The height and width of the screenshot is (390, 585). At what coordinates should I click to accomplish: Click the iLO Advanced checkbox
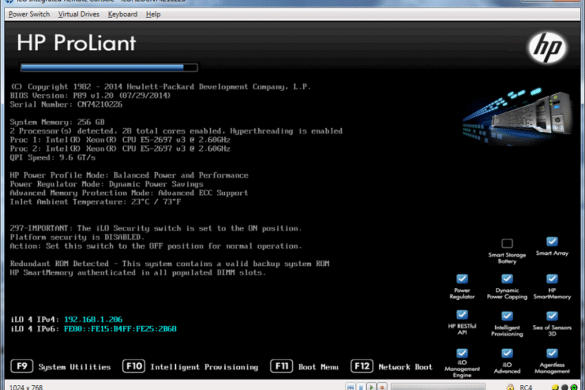[507, 353]
